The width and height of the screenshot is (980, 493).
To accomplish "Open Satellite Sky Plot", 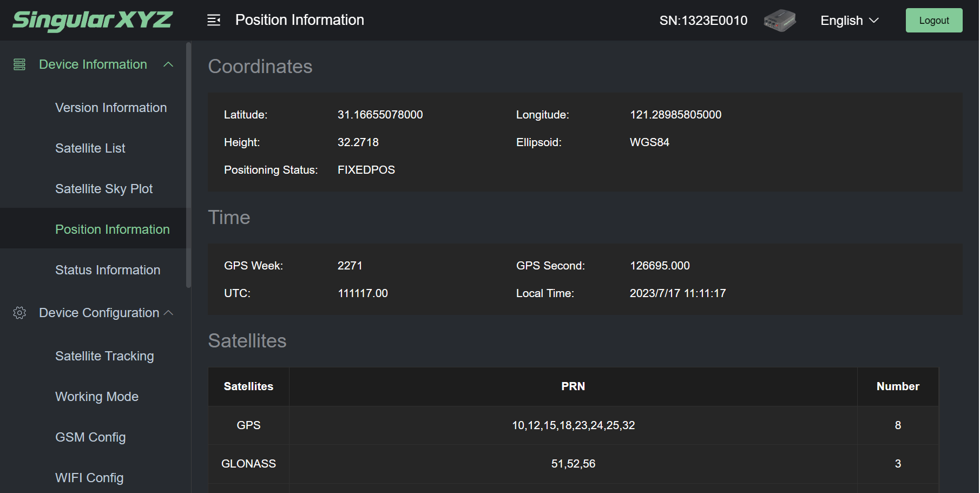I will point(104,189).
